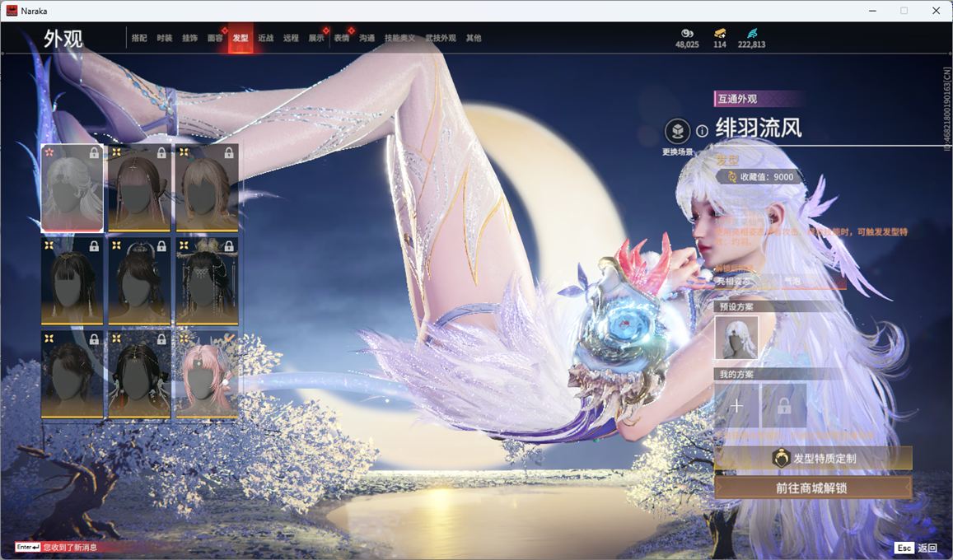
Task: Click the Naraka app icon in title bar
Action: 12,11
